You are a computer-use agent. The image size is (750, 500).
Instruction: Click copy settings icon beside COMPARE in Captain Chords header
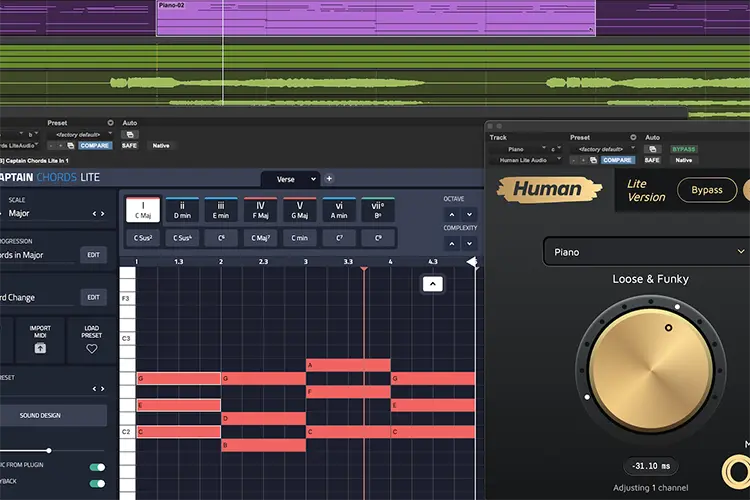coord(71,145)
